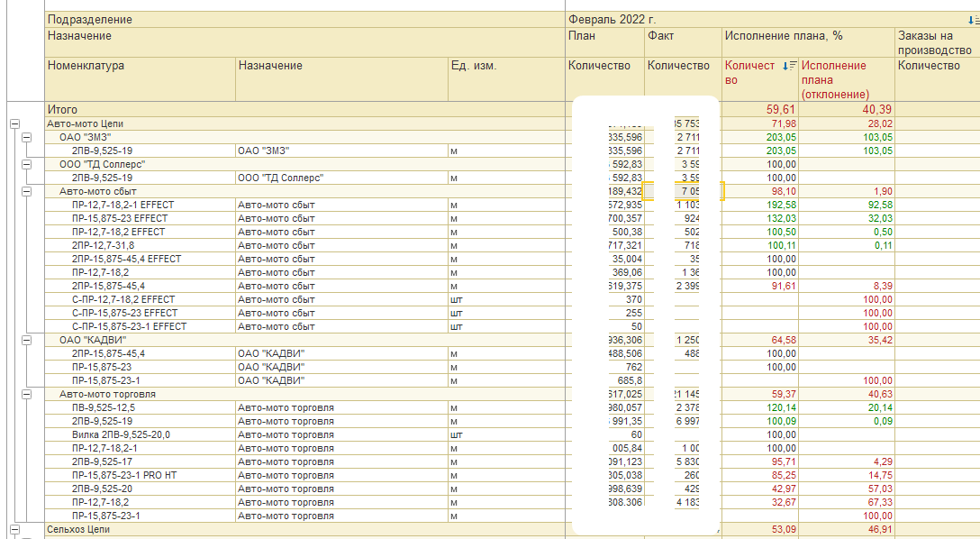Select the plan quantity 685,8
Image resolution: width=980 pixels, height=539 pixels.
click(630, 380)
